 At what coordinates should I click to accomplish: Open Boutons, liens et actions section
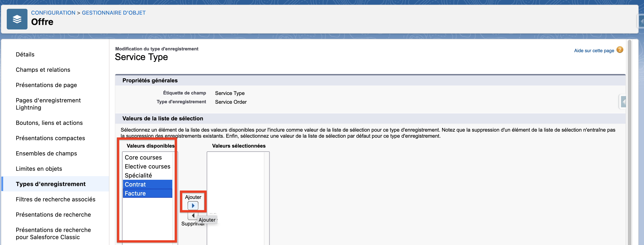pyautogui.click(x=49, y=123)
